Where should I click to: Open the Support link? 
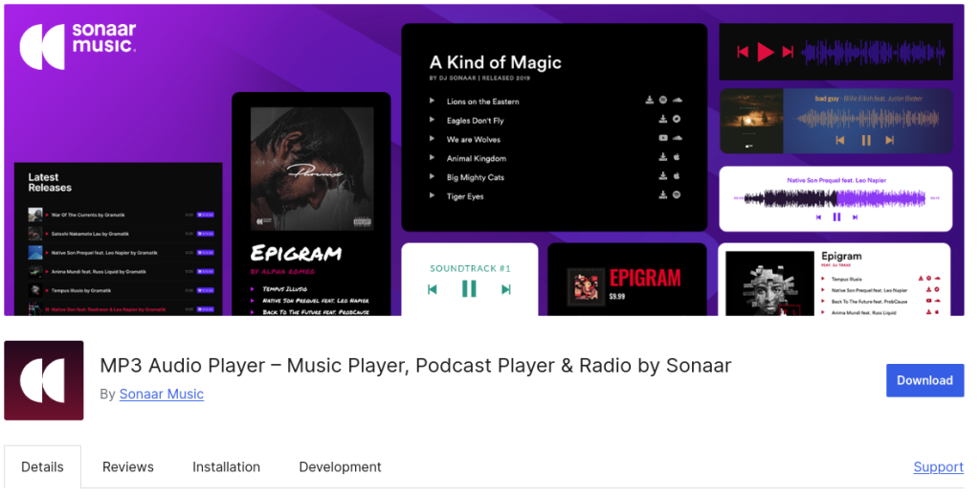coord(938,467)
